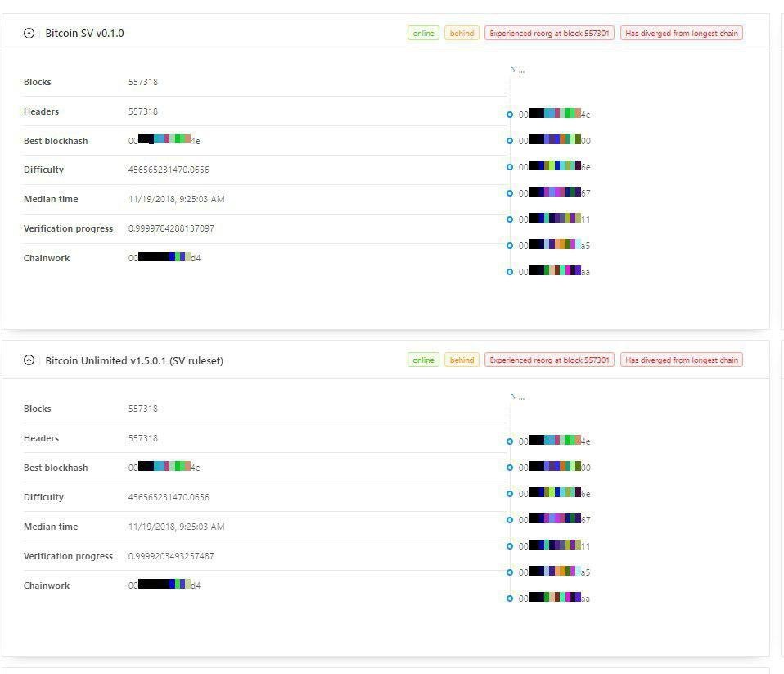Click Bitcoin SV Median time 11/19/2018, 9:25:03 AM

click(177, 199)
